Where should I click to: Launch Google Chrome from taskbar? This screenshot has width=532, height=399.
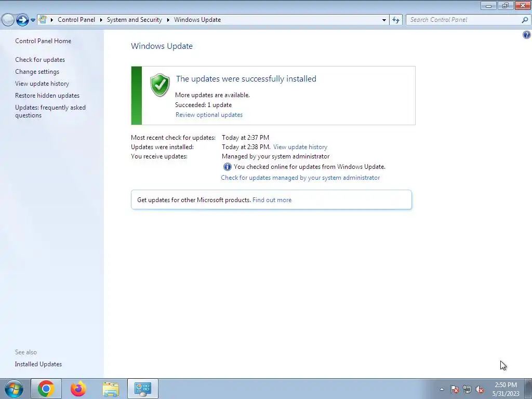coord(46,389)
